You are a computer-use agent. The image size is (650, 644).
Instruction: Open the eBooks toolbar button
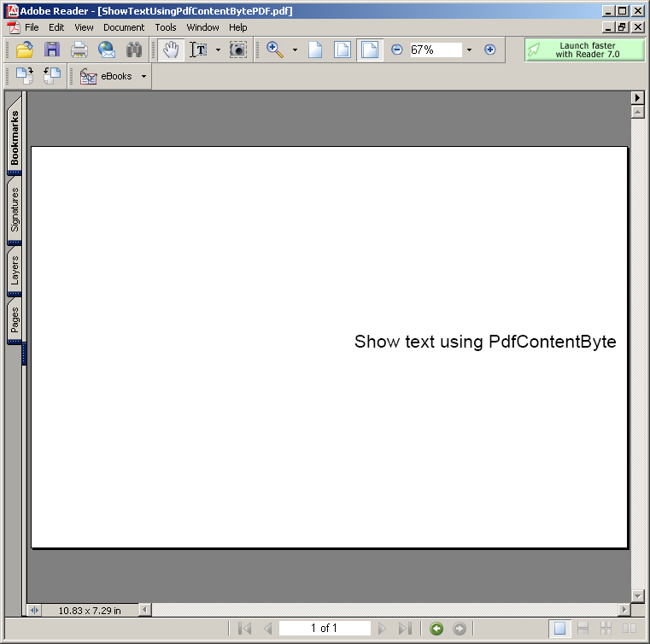coord(106,76)
